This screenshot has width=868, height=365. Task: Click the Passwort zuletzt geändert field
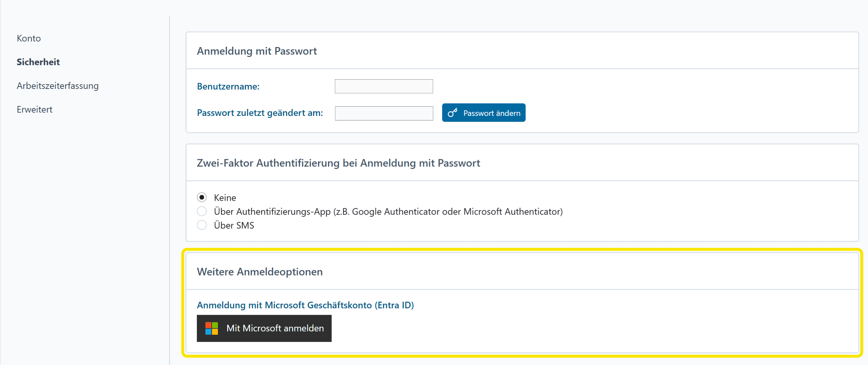(x=384, y=113)
